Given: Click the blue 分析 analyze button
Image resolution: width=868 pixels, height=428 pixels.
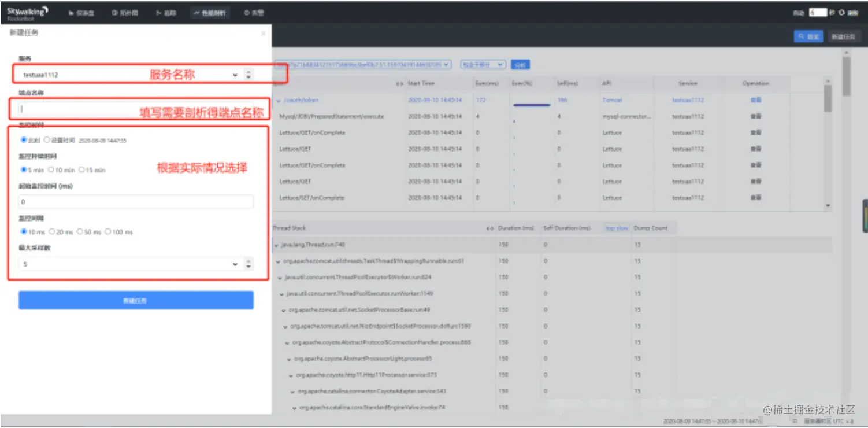Looking at the screenshot, I should [521, 65].
